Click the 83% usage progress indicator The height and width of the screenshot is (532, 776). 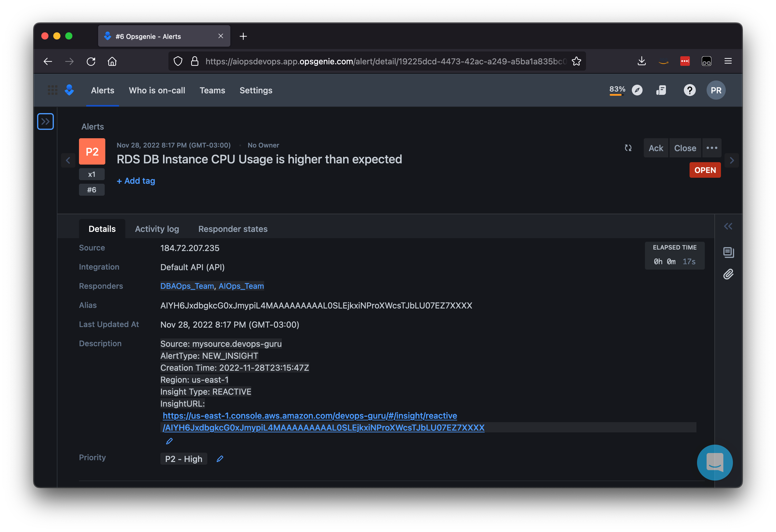pyautogui.click(x=617, y=89)
